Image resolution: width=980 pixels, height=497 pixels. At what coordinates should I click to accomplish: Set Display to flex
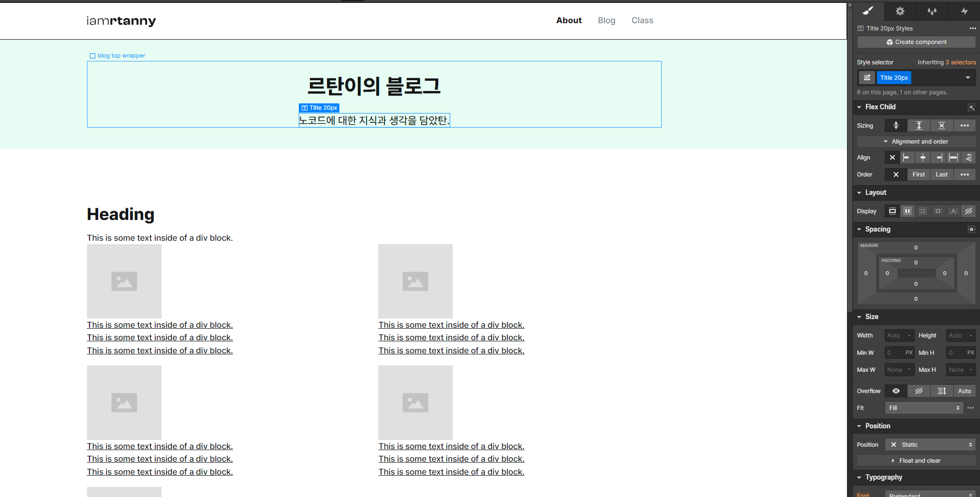(x=907, y=211)
